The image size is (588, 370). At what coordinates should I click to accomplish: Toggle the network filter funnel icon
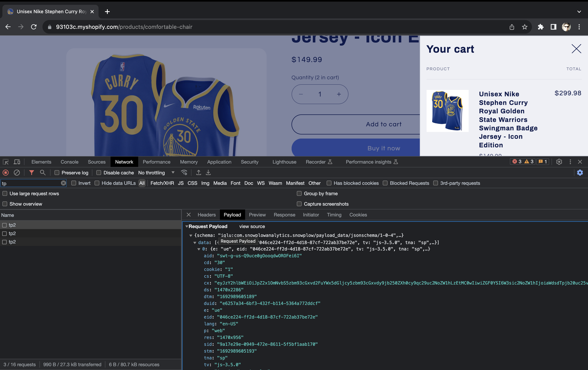pos(31,173)
